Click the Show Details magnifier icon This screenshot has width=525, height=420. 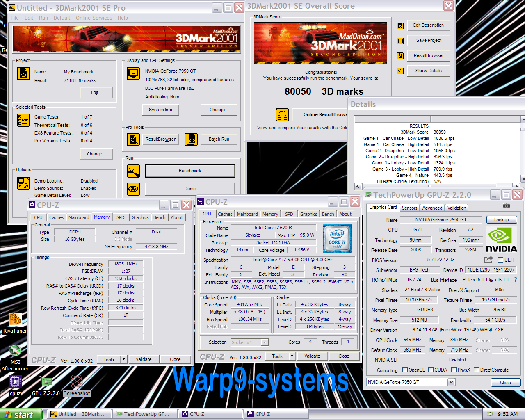400,71
